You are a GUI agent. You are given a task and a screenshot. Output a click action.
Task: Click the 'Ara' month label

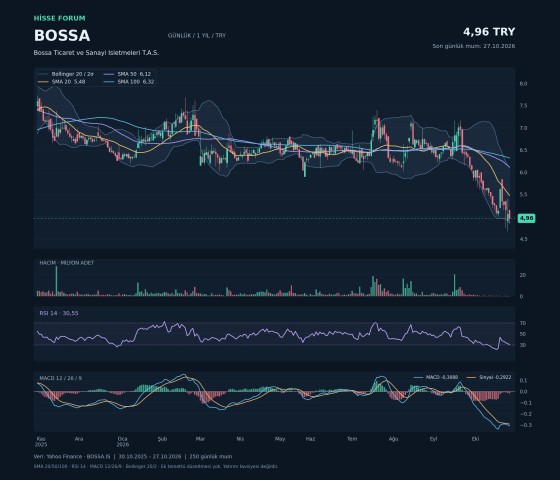(79, 439)
